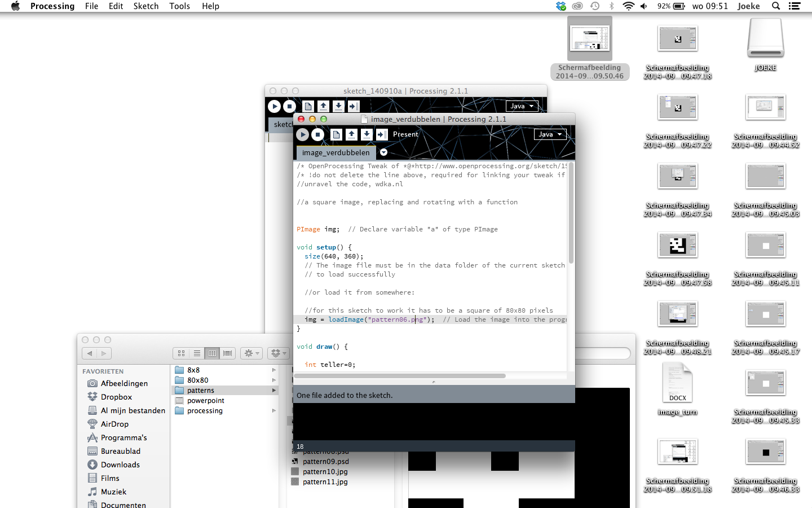Open the Edit menu

coord(116,6)
